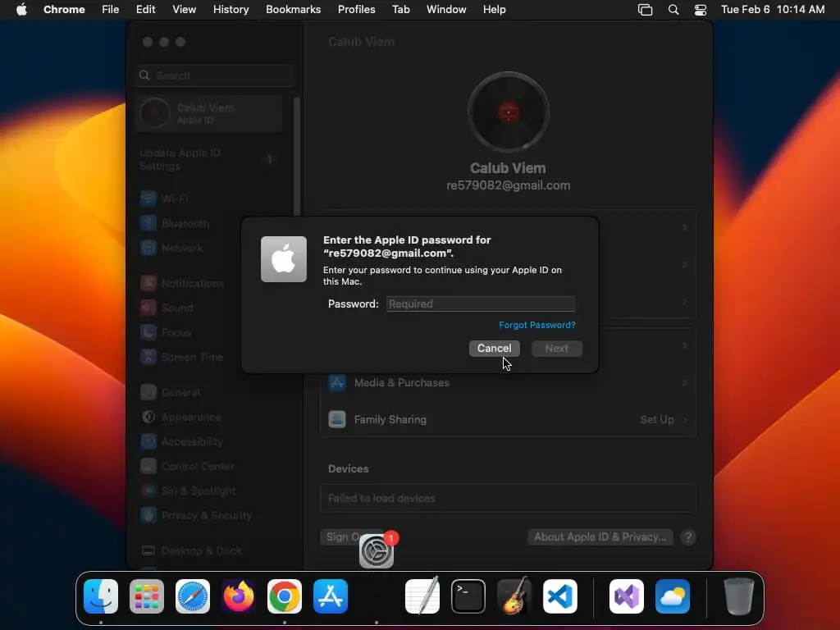Open Safari from the Dock
This screenshot has height=630, width=840.
pyautogui.click(x=193, y=596)
